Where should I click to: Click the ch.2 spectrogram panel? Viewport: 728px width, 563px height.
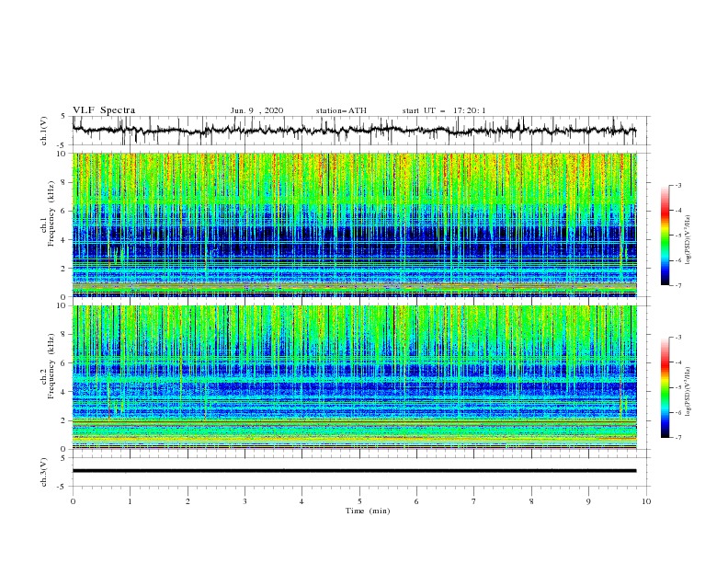(354, 377)
